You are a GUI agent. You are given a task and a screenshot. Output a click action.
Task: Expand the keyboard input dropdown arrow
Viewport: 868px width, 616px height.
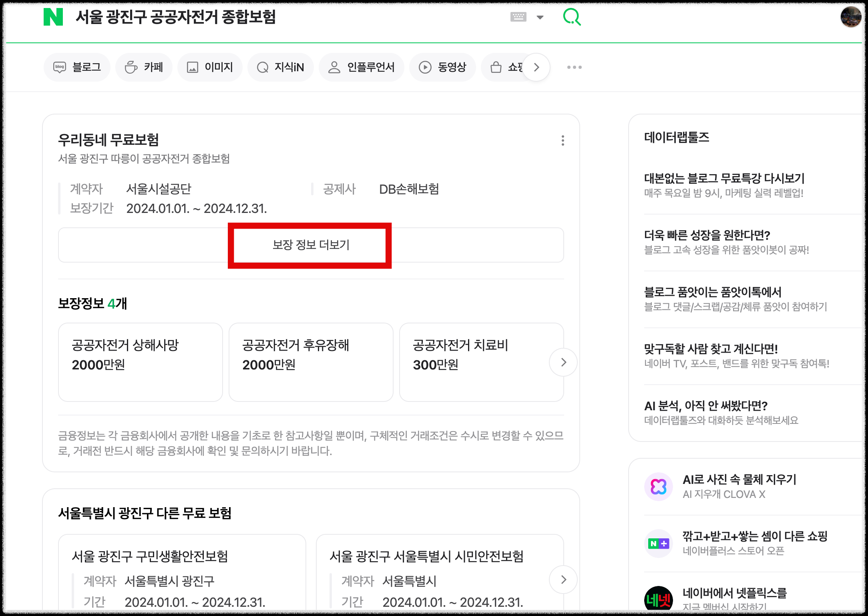(540, 17)
